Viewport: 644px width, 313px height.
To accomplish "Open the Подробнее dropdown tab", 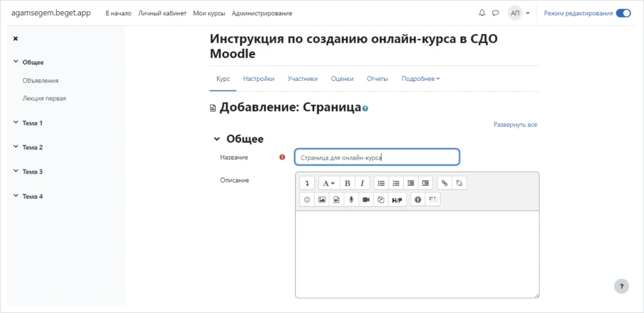I will click(x=420, y=79).
